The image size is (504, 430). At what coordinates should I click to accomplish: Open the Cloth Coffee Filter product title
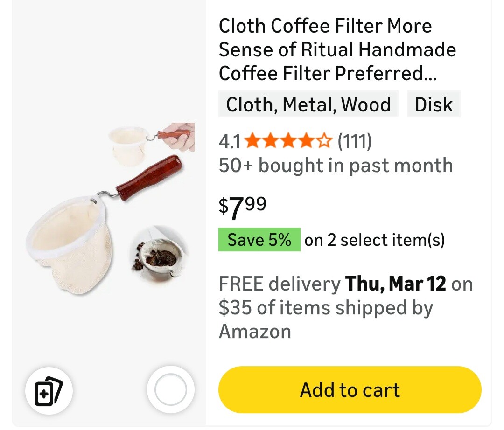click(x=337, y=49)
